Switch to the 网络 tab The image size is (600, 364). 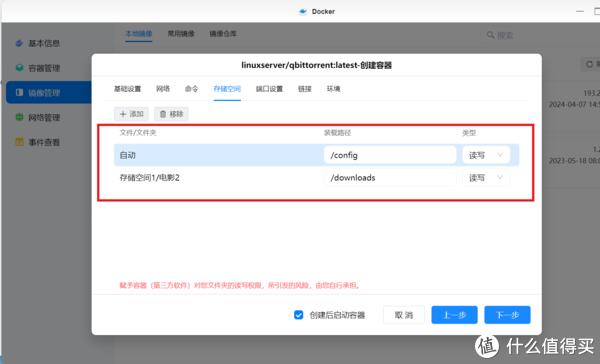(163, 89)
